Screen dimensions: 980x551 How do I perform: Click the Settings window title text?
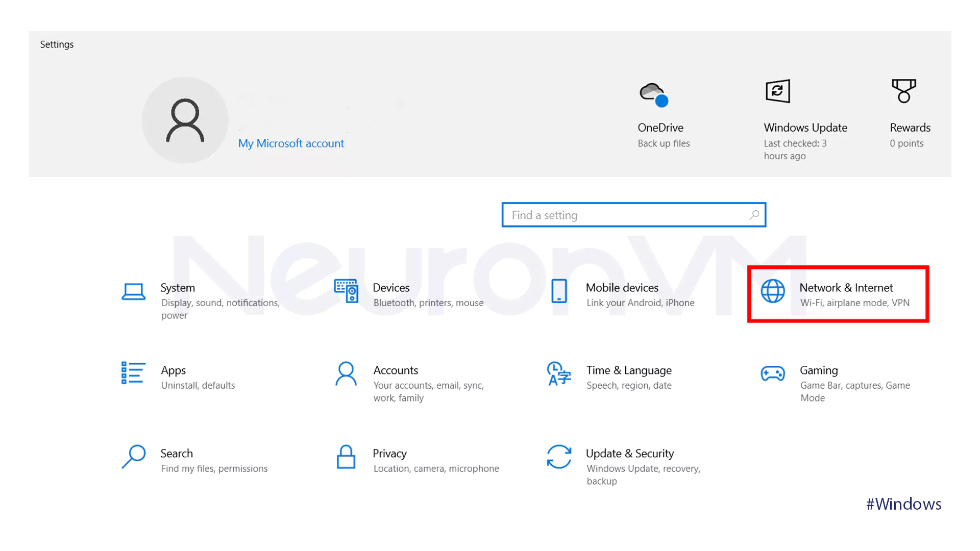click(x=57, y=44)
